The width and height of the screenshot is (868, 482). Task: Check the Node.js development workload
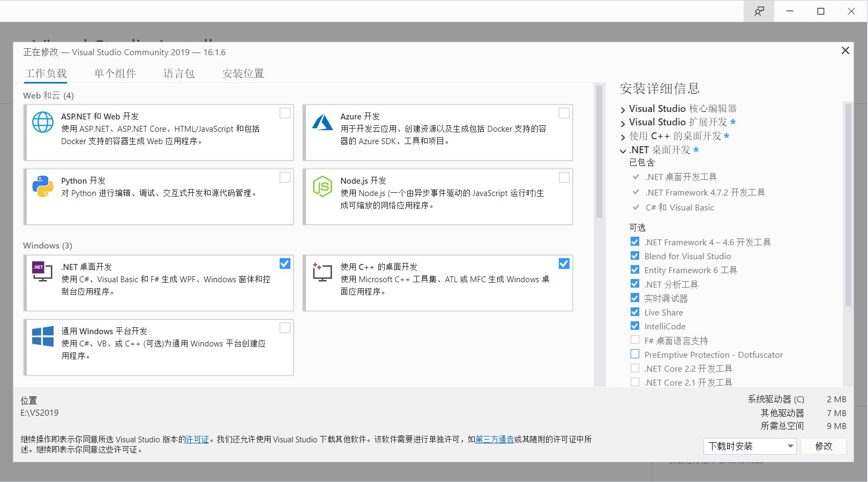point(564,177)
